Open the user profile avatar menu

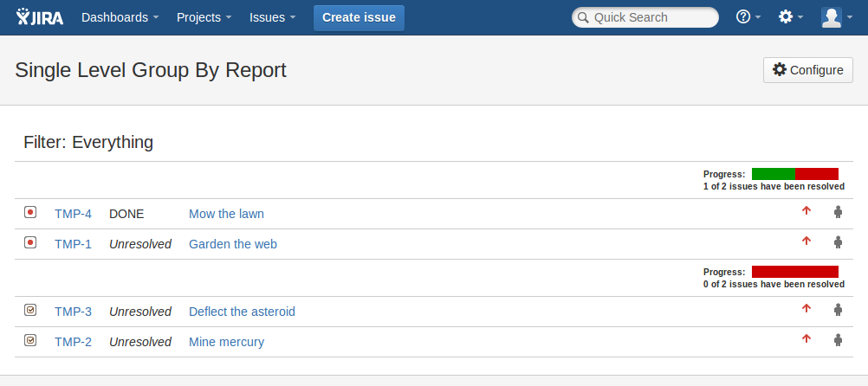(836, 17)
